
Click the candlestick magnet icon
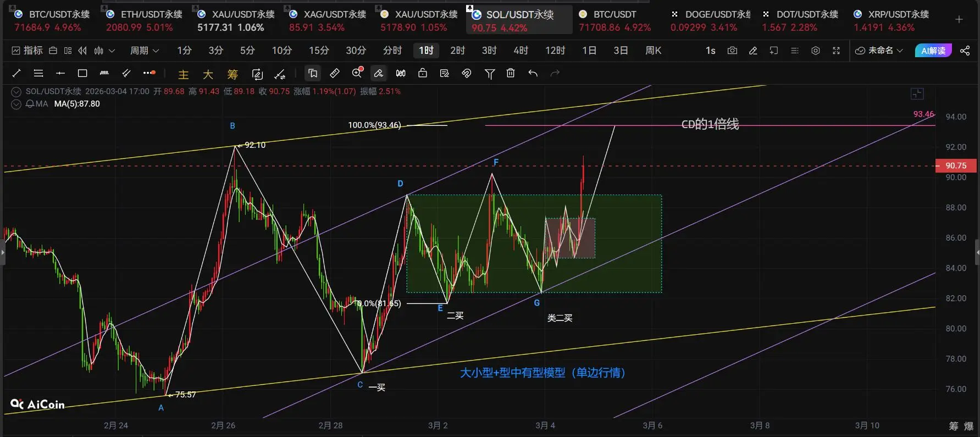pyautogui.click(x=401, y=73)
